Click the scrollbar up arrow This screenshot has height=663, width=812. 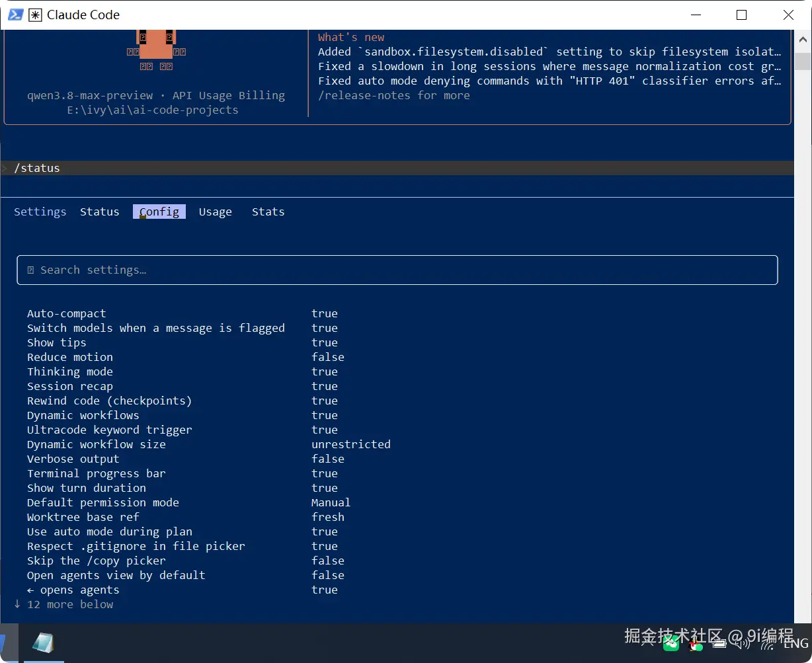coord(803,38)
